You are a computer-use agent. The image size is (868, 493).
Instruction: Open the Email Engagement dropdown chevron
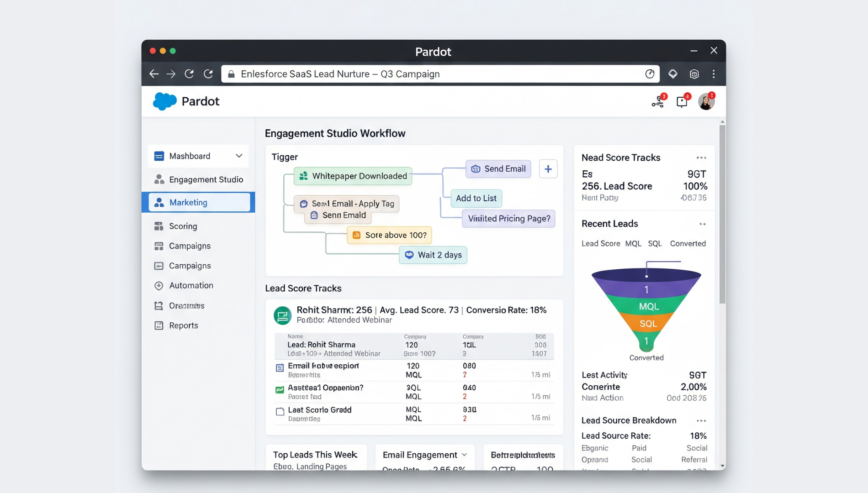click(464, 455)
